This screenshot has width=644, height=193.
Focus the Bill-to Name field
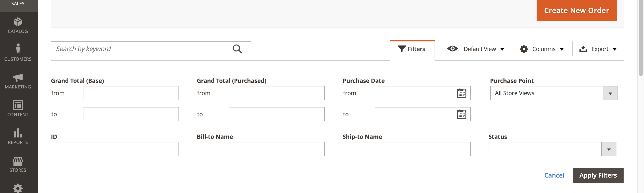tap(261, 149)
